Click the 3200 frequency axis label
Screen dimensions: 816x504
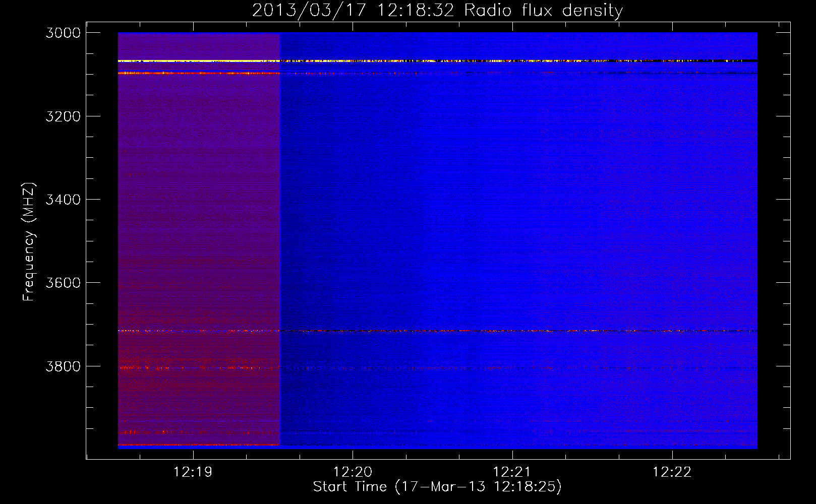63,116
